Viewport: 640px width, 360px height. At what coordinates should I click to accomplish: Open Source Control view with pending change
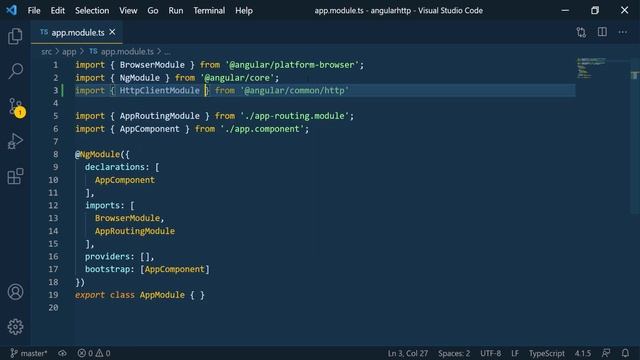(16, 107)
